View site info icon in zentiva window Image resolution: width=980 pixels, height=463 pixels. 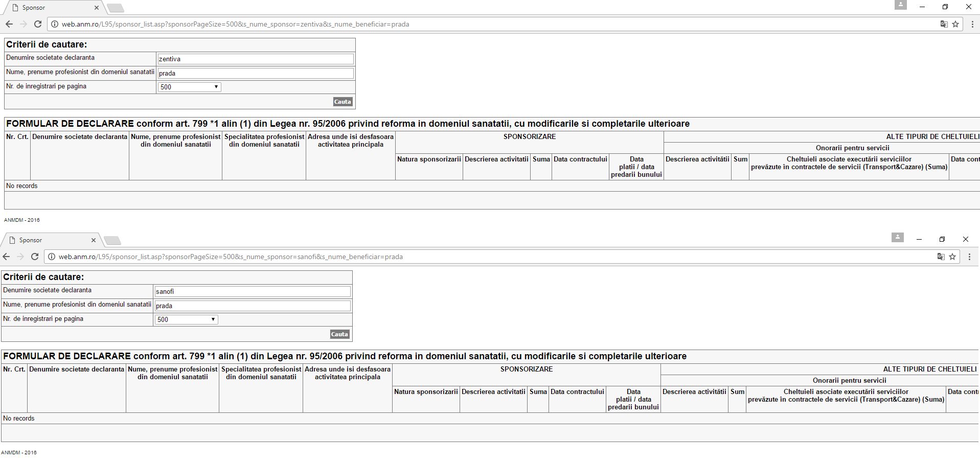pos(54,24)
